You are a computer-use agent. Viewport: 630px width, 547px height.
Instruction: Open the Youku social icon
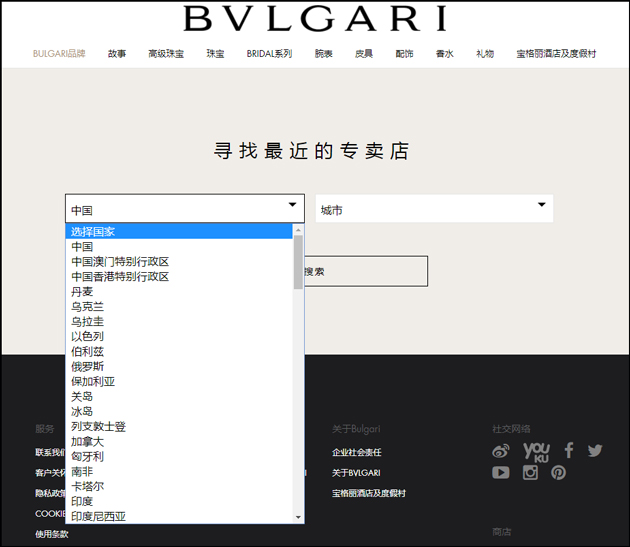(536, 452)
